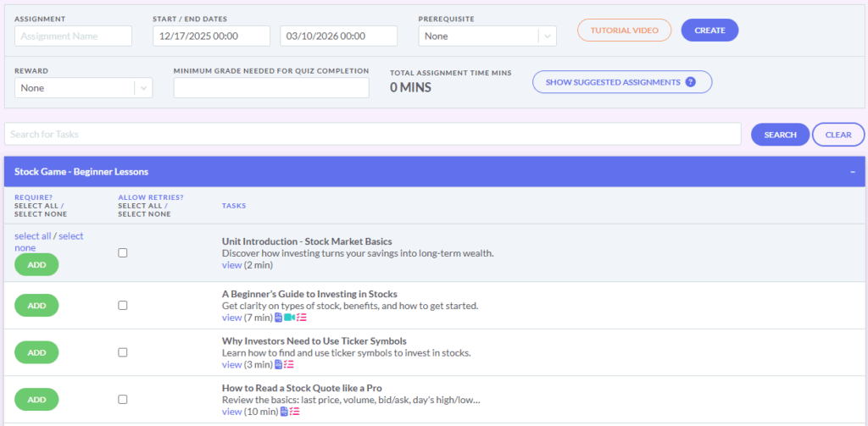Check allow retries for Beginner's Guide to Investing
Viewport: 868px width, 426px height.
tap(123, 305)
